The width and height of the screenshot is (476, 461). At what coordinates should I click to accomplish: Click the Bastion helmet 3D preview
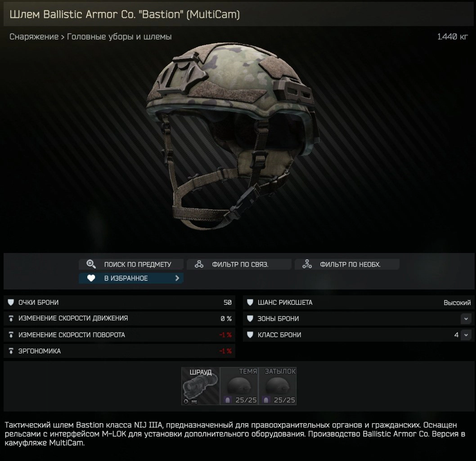pyautogui.click(x=232, y=135)
